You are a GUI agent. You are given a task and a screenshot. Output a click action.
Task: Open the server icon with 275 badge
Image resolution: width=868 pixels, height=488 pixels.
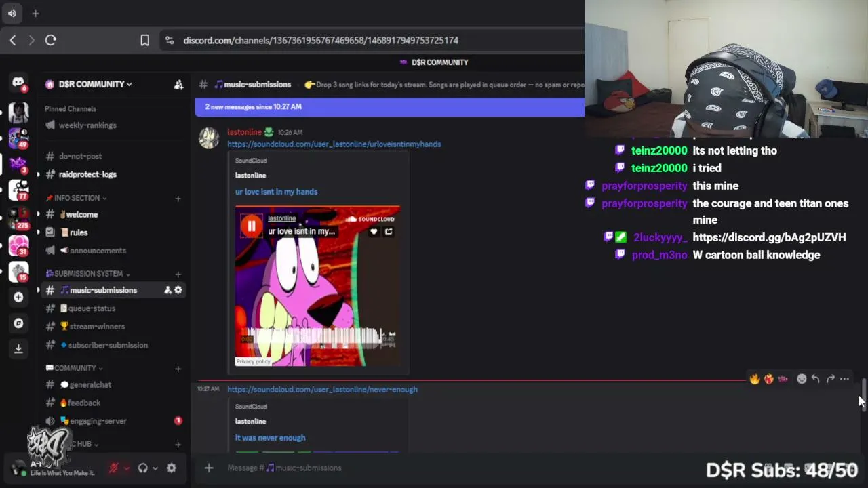tap(18, 218)
